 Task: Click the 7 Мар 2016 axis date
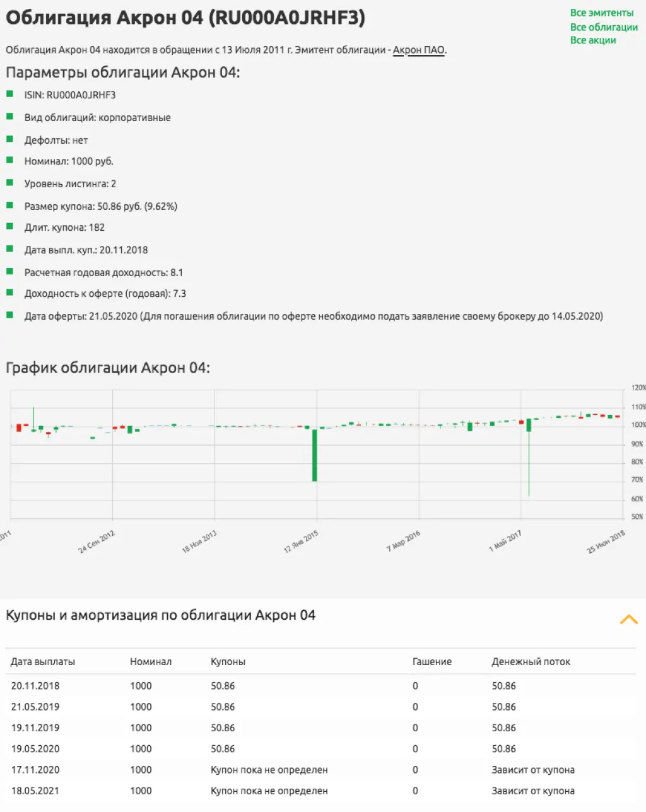pos(403,542)
